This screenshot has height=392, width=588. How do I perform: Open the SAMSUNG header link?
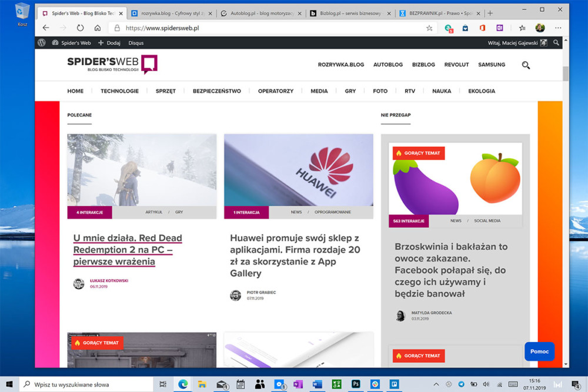coord(492,65)
